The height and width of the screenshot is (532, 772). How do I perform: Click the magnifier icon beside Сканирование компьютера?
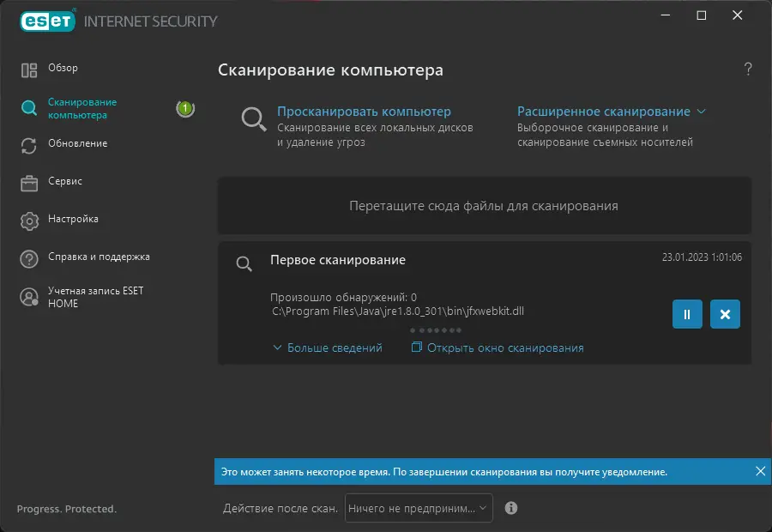point(29,108)
